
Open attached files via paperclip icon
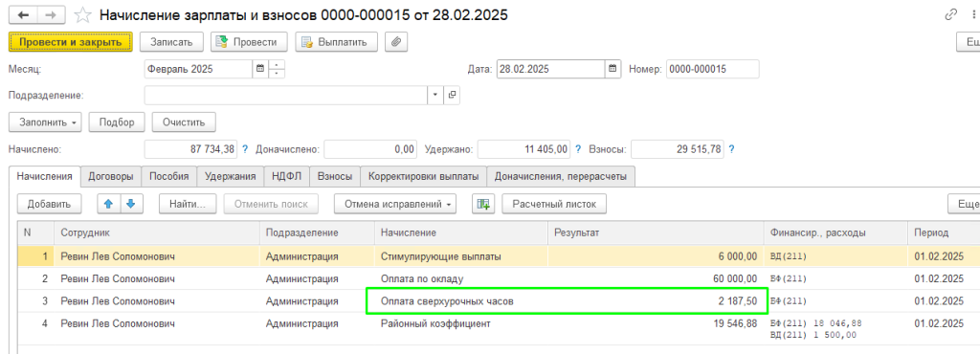[x=395, y=42]
